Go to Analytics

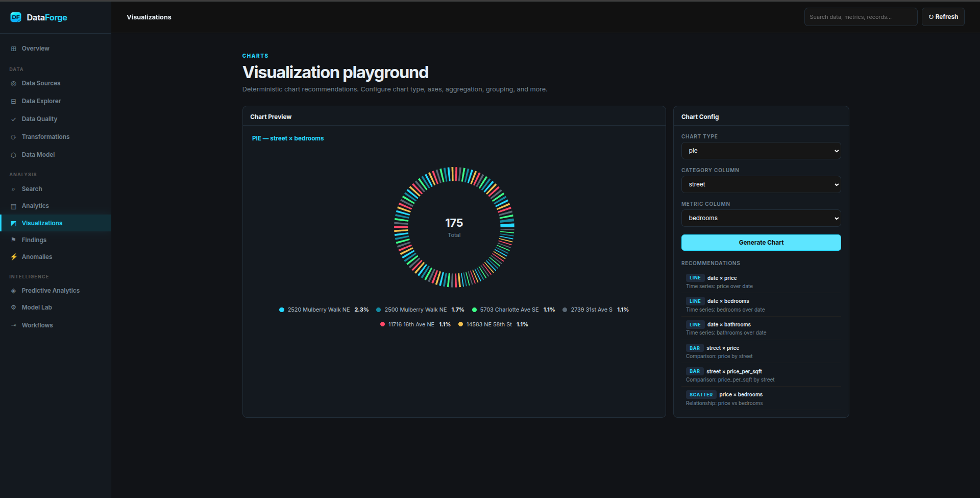point(55,206)
